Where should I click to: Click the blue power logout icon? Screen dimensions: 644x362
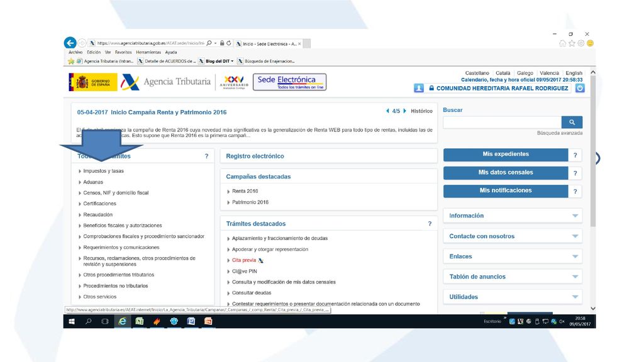(579, 88)
